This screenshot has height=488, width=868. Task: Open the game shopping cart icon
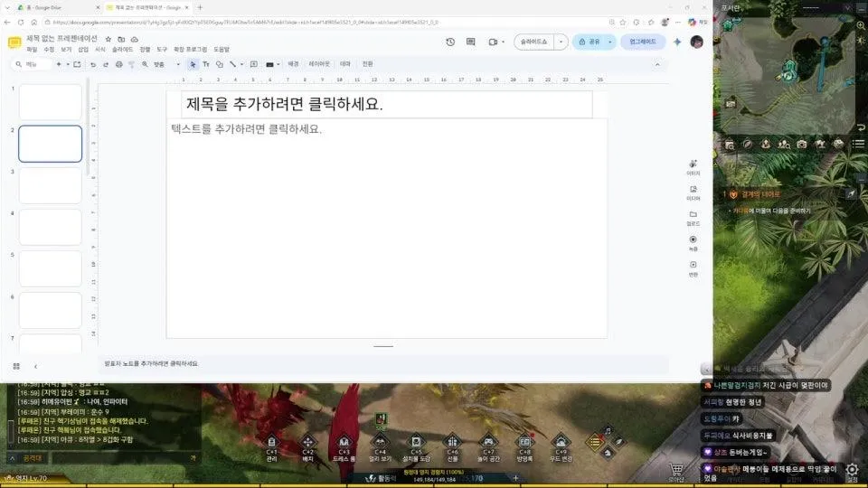(676, 472)
